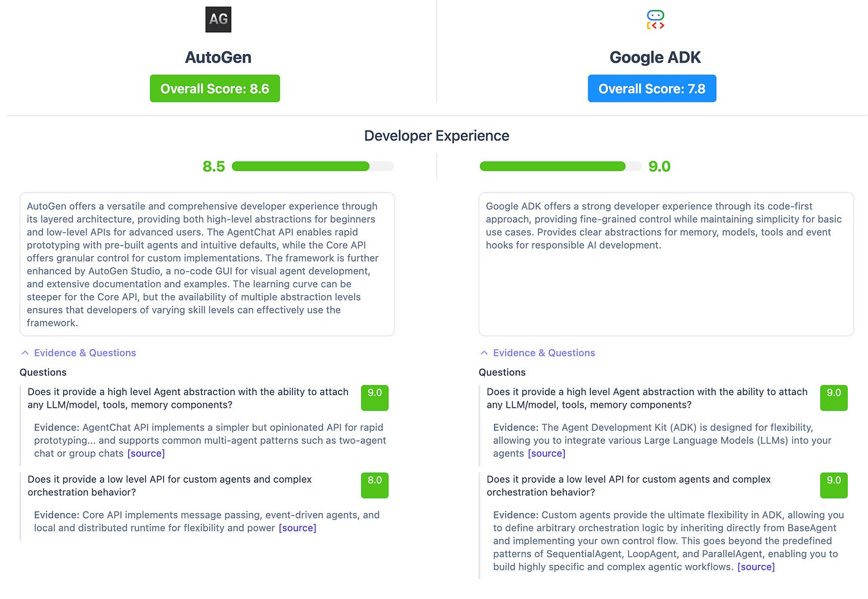Click the Developer Experience section heading

pos(436,135)
